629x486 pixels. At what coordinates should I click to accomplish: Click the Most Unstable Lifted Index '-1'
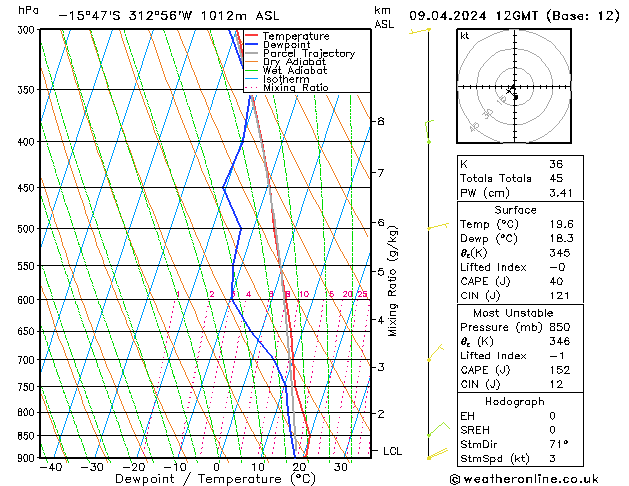(557, 356)
